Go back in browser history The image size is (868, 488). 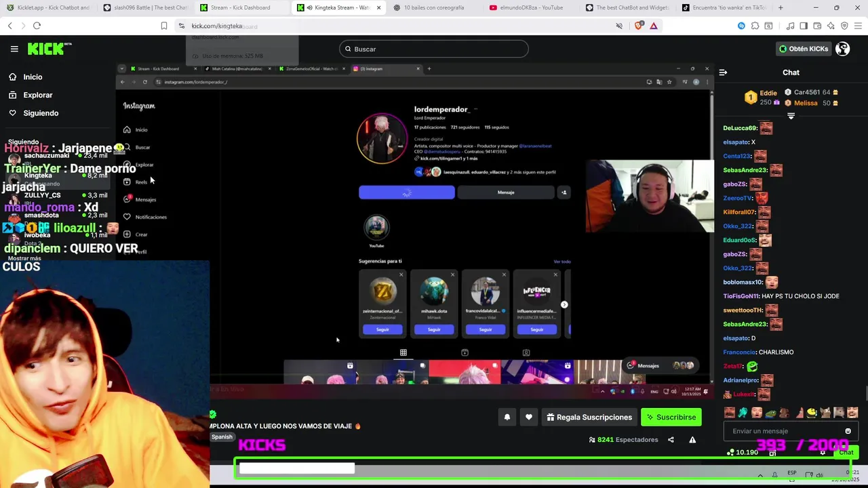9,26
